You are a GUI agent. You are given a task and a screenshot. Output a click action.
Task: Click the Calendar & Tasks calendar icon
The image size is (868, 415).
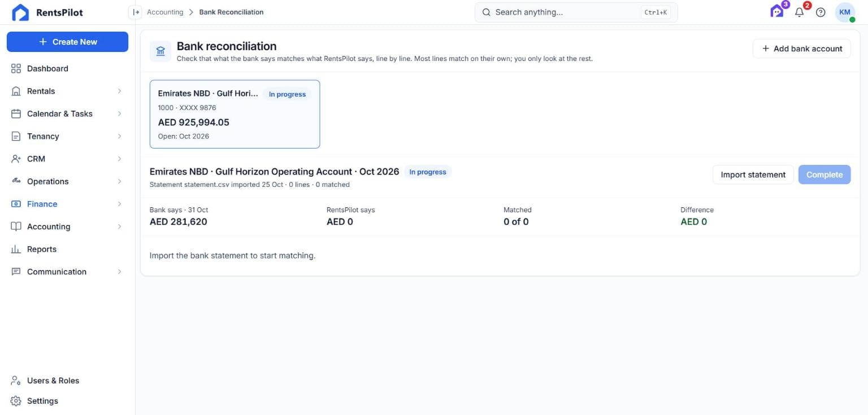[16, 113]
